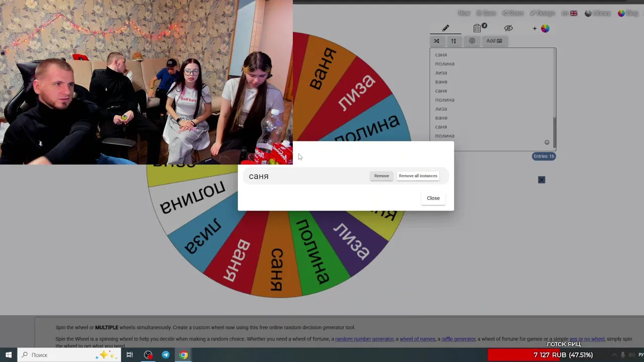Open Share in the top menu
Image resolution: width=644 pixels, height=362 pixels.
point(513,13)
